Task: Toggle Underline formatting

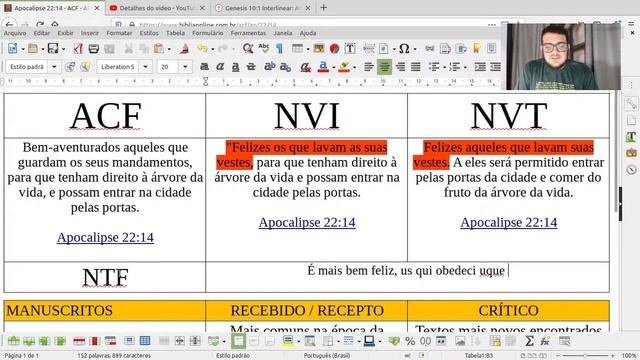Action: [236, 67]
